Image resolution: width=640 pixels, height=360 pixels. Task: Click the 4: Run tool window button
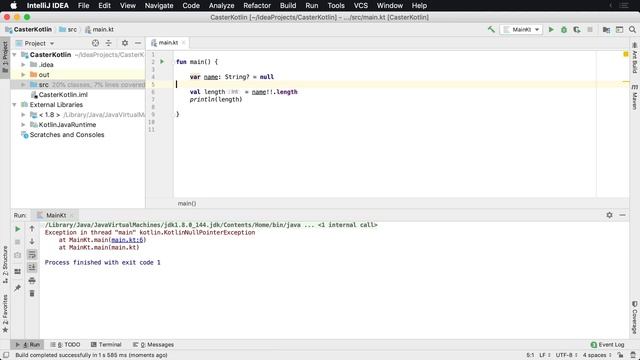(x=28, y=344)
